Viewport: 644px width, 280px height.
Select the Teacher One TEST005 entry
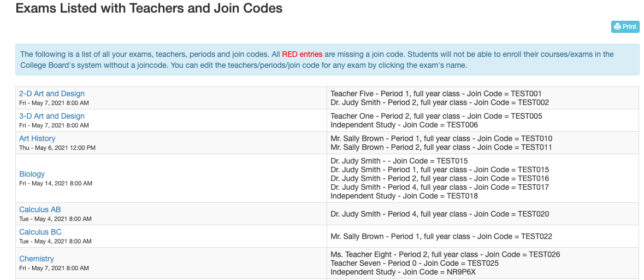436,116
